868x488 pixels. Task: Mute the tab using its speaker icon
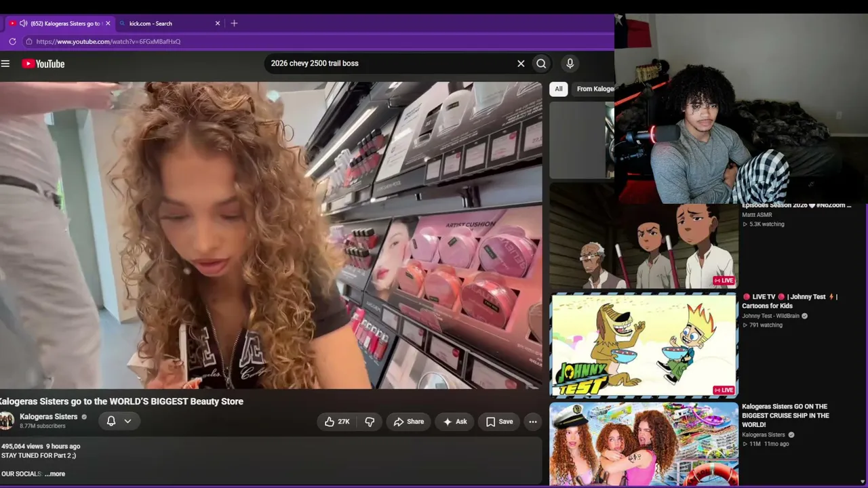[24, 23]
